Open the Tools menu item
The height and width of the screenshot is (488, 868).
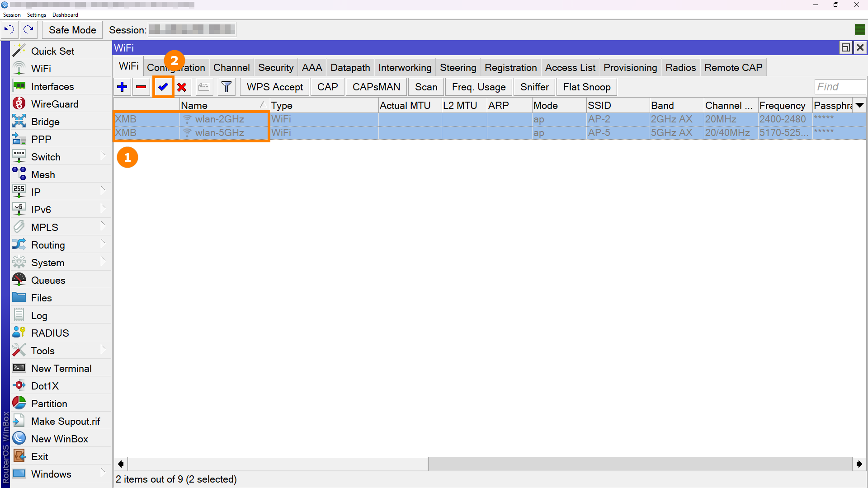61,351
